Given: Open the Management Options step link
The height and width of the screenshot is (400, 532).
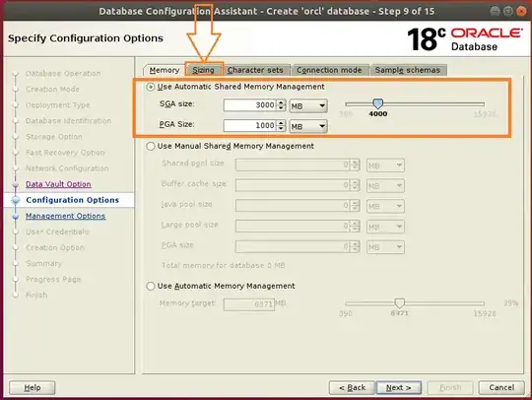Looking at the screenshot, I should pos(65,216).
